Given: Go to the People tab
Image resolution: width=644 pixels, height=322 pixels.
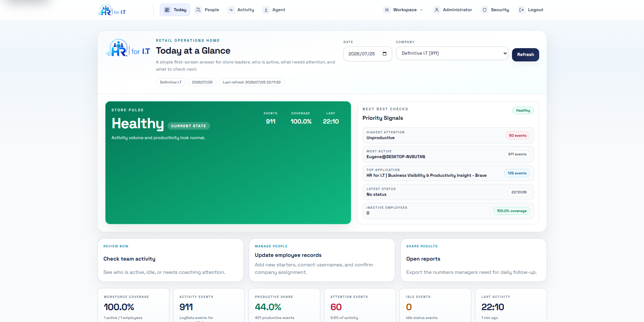Looking at the screenshot, I should 207,10.
